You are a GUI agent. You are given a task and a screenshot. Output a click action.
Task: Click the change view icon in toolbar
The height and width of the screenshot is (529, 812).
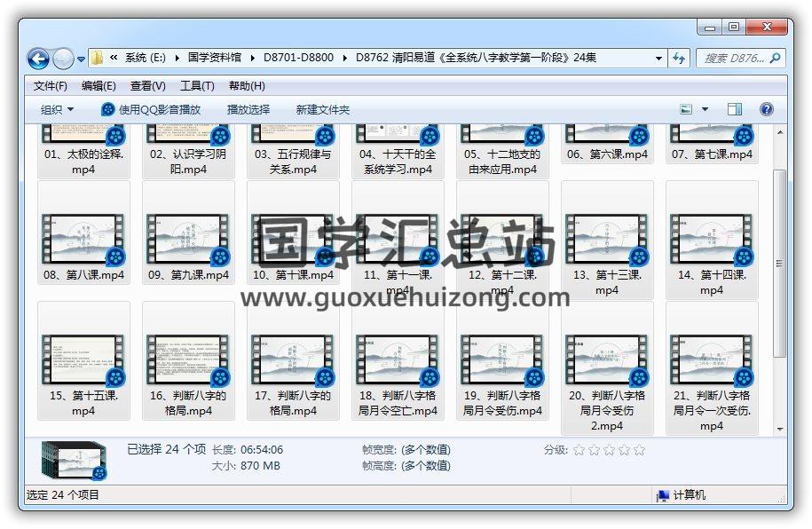pos(686,109)
